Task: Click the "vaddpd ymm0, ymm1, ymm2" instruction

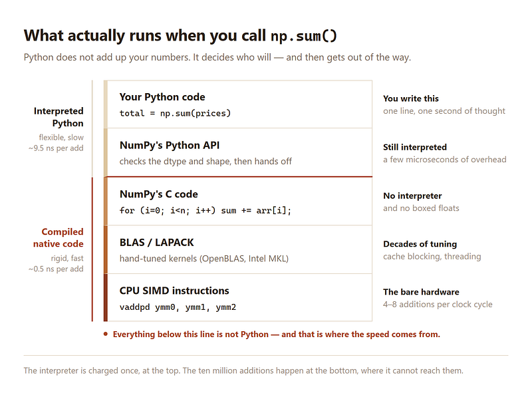Action: coord(178,307)
